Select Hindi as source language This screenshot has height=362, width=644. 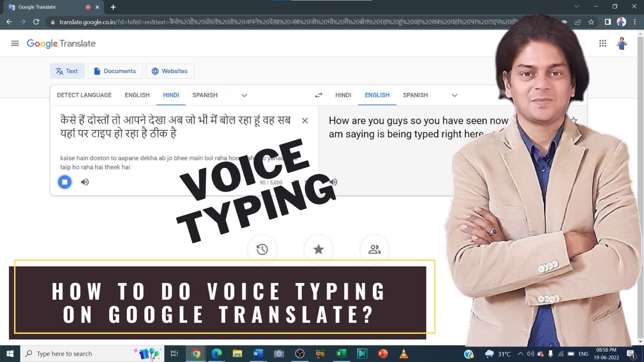click(x=171, y=95)
